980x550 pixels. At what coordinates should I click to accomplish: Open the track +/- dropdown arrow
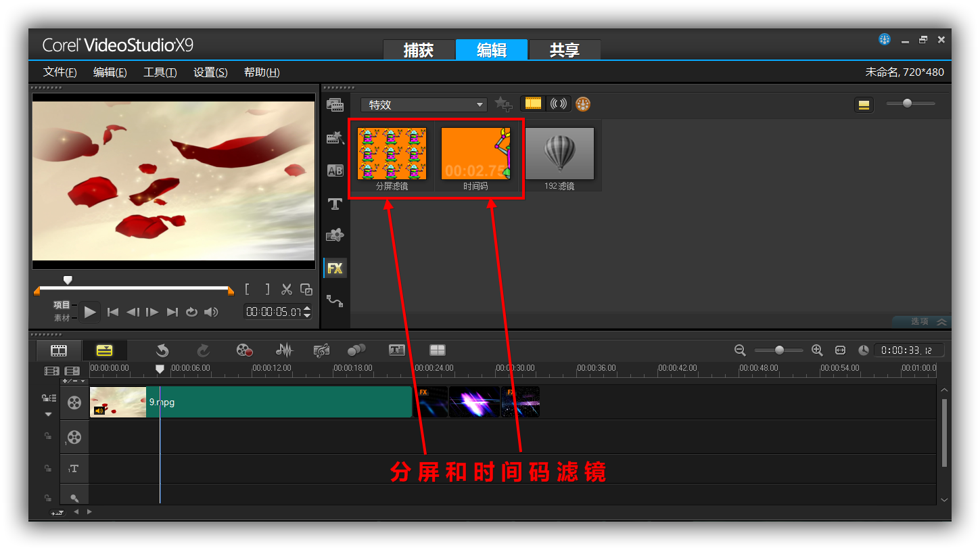[x=83, y=381]
